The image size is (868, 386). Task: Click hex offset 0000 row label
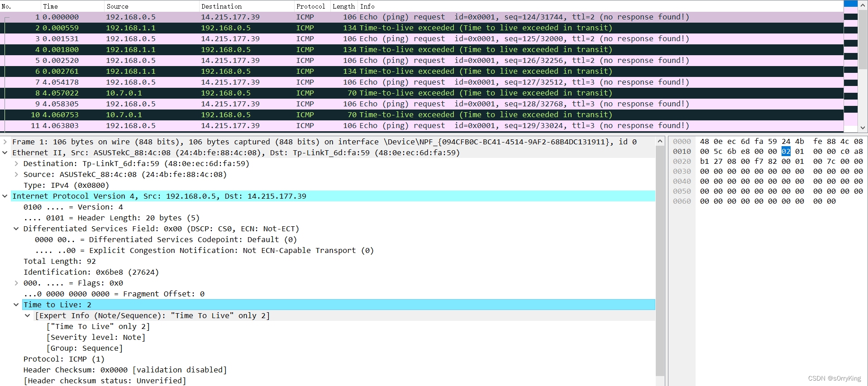point(682,142)
